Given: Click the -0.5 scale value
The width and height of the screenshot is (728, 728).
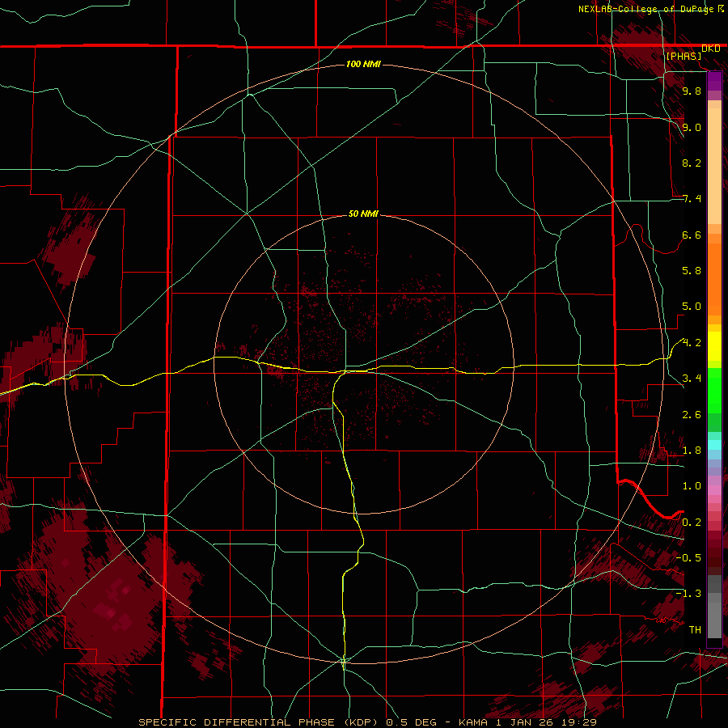Looking at the screenshot, I should point(688,557).
